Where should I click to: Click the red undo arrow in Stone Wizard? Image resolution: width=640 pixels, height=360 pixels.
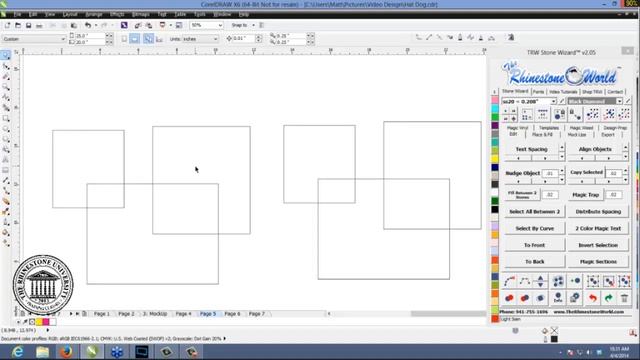(x=593, y=298)
